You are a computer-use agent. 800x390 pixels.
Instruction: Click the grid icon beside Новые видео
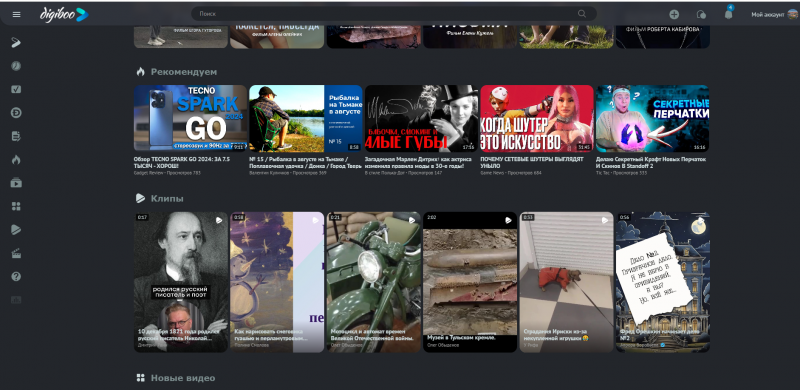[141, 378]
